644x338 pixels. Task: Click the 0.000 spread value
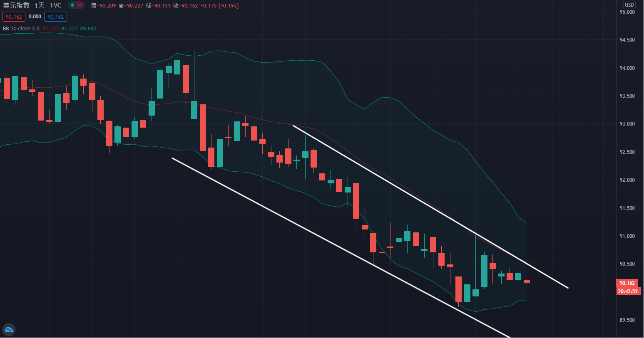pyautogui.click(x=35, y=17)
